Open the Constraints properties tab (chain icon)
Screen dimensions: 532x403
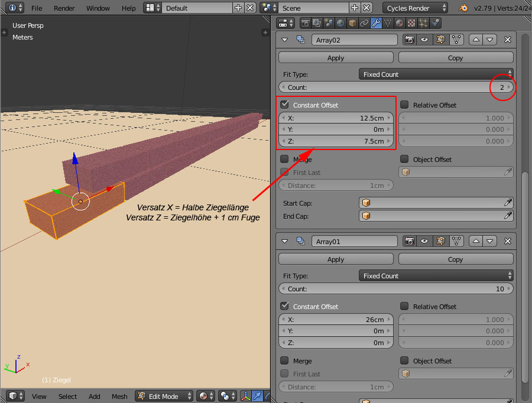[x=364, y=23]
